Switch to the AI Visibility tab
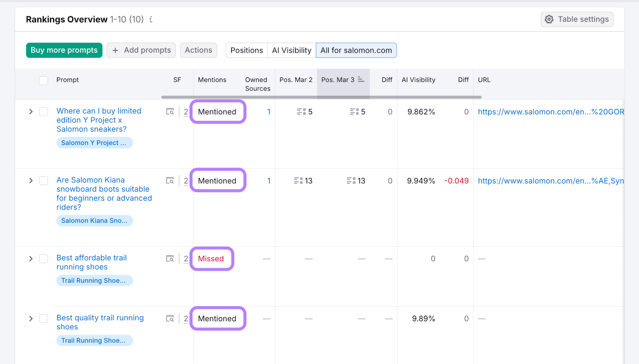The height and width of the screenshot is (364, 639). 292,50
